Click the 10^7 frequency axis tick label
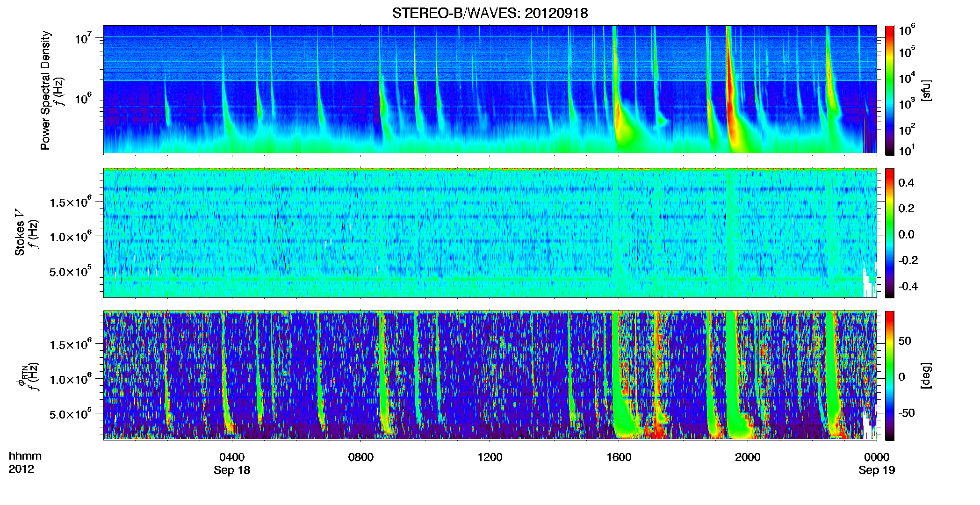This screenshot has height=505, width=980. coord(83,37)
